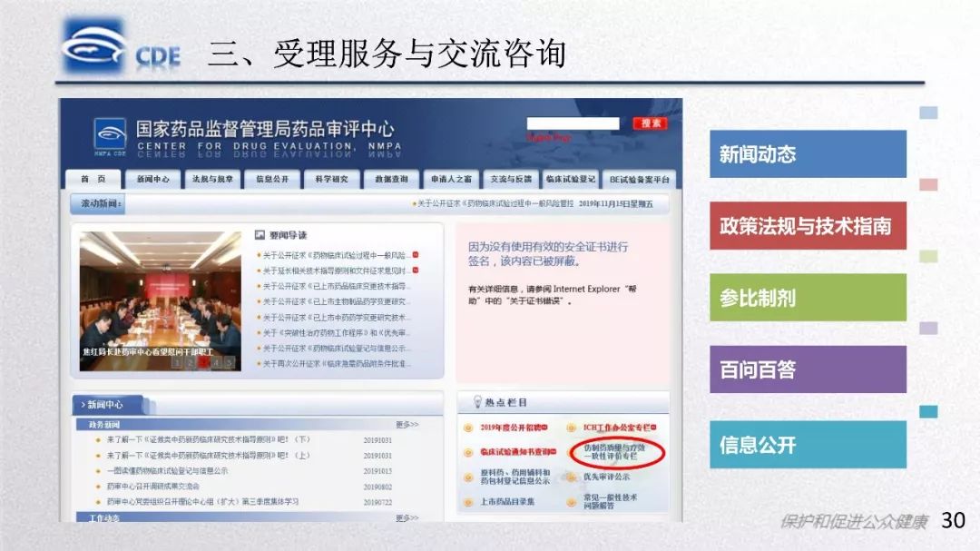This screenshot has width=980, height=551.
Task: Open the 临床试验通知书查询 hot link
Action: click(517, 451)
